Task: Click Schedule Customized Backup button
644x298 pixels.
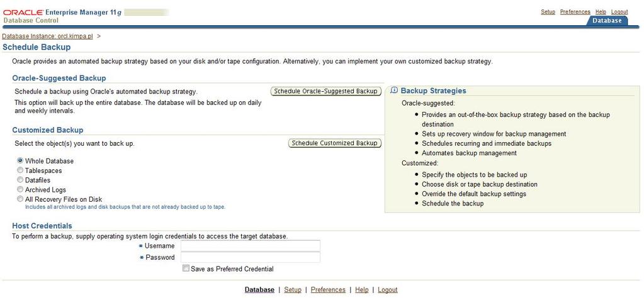Action: [x=334, y=143]
